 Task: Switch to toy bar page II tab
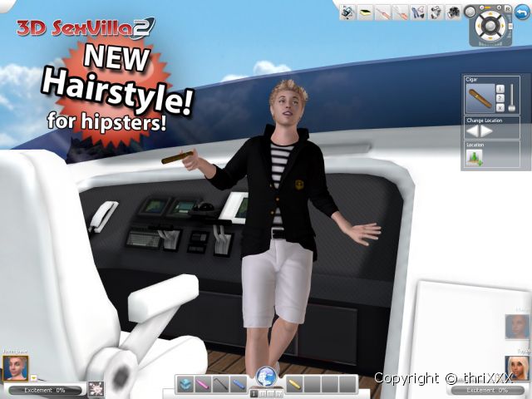click(x=263, y=394)
